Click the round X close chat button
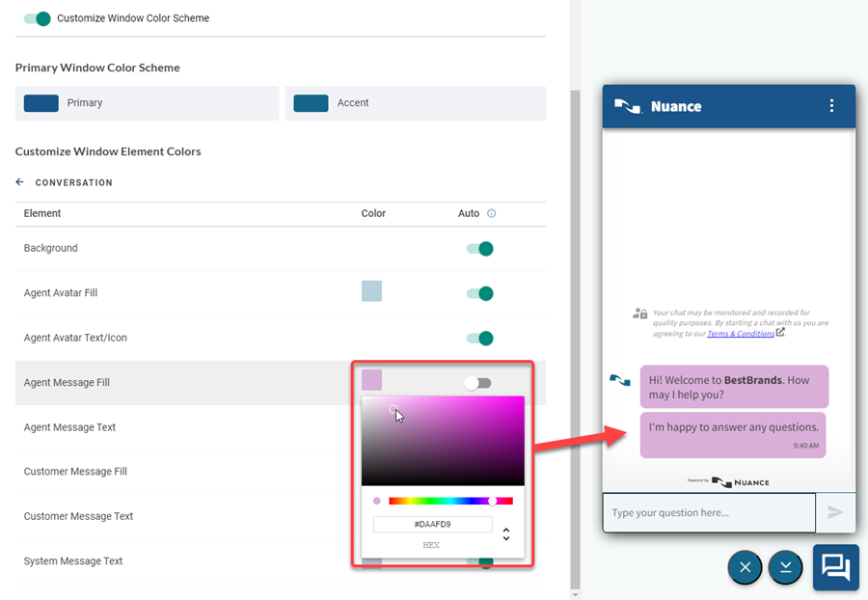Screen dimensions: 868x600 [745, 568]
